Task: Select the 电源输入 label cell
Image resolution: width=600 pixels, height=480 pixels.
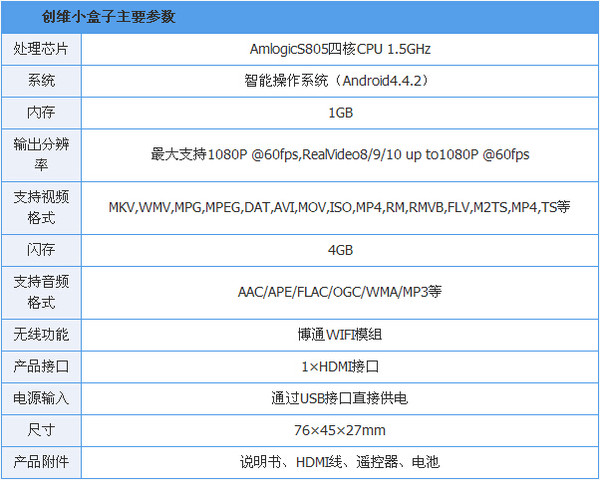Action: (41, 398)
